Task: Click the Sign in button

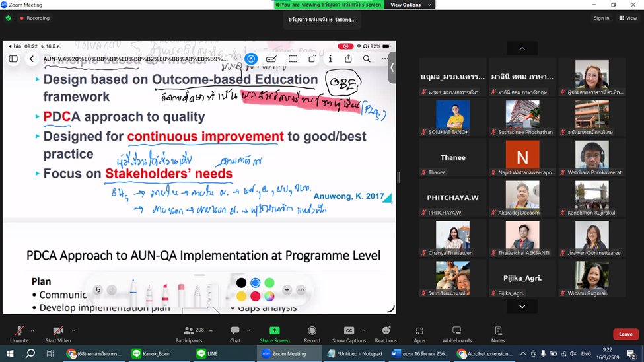Action: coord(601,18)
